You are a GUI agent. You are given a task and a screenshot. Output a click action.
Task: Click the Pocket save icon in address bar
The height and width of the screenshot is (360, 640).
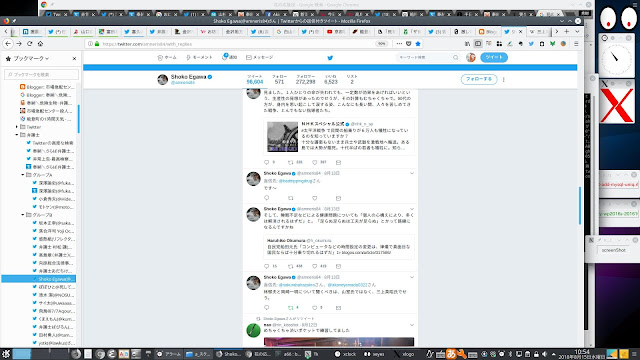click(409, 44)
